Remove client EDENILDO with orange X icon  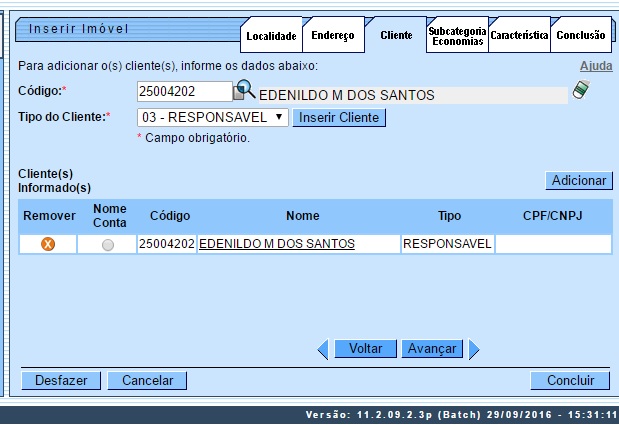(48, 244)
